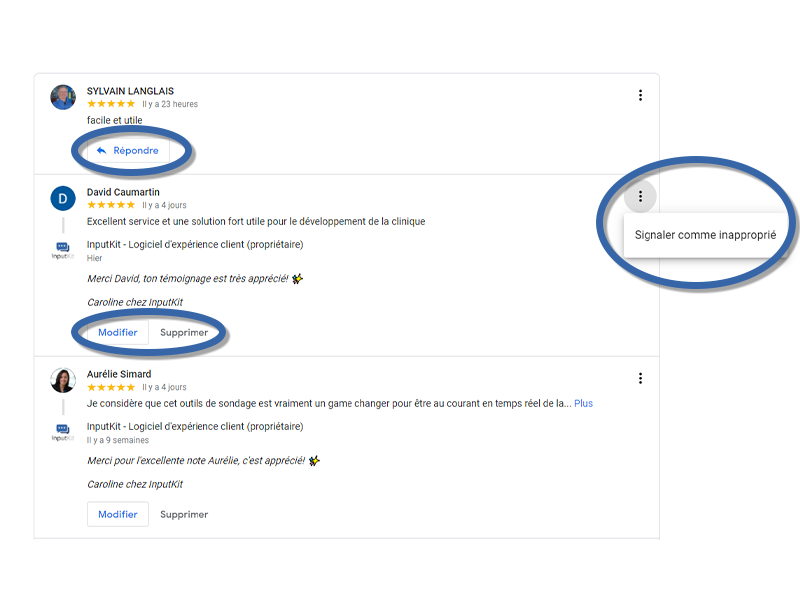800x600 pixels.
Task: Click Modifier on reply to Aurélie Simard
Action: point(118,514)
